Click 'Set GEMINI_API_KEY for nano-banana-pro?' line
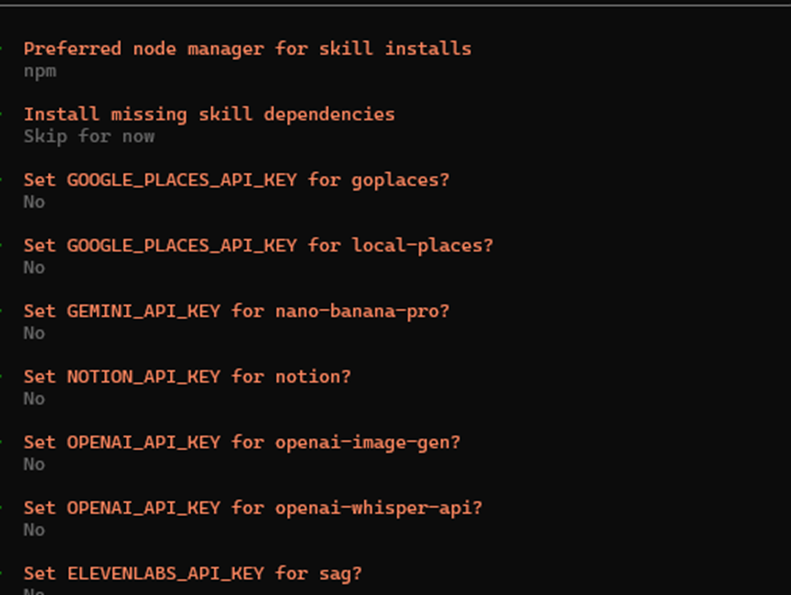This screenshot has width=791, height=595. point(237,312)
